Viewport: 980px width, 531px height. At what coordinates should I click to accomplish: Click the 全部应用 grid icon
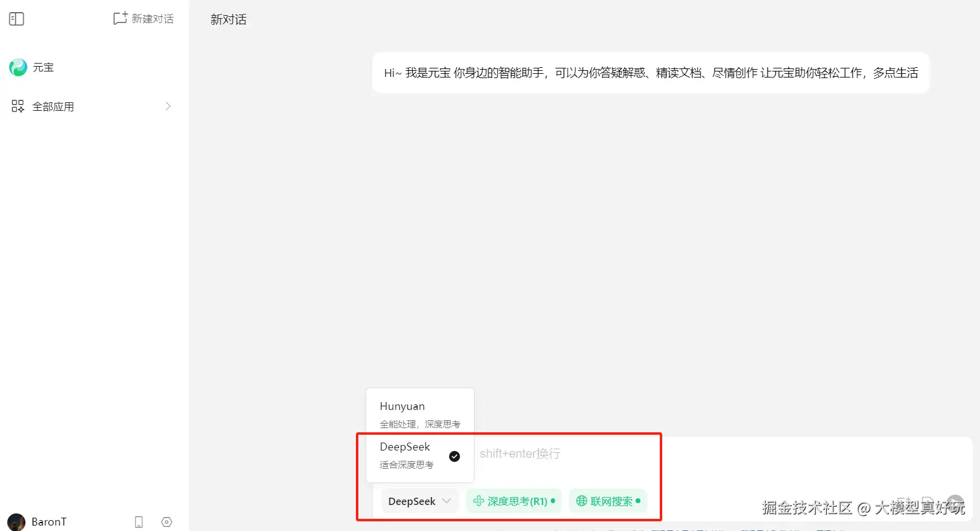(x=18, y=107)
